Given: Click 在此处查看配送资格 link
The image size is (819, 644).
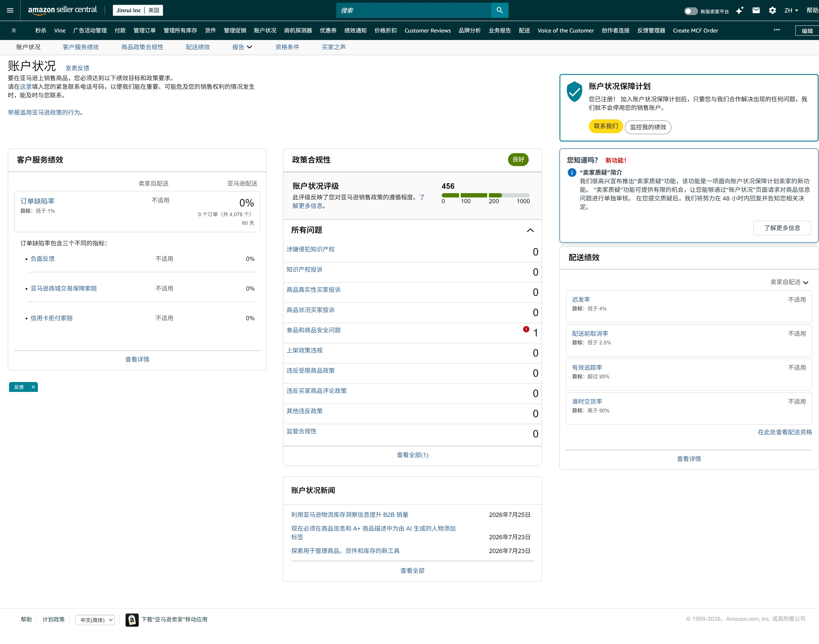Looking at the screenshot, I should [x=785, y=432].
